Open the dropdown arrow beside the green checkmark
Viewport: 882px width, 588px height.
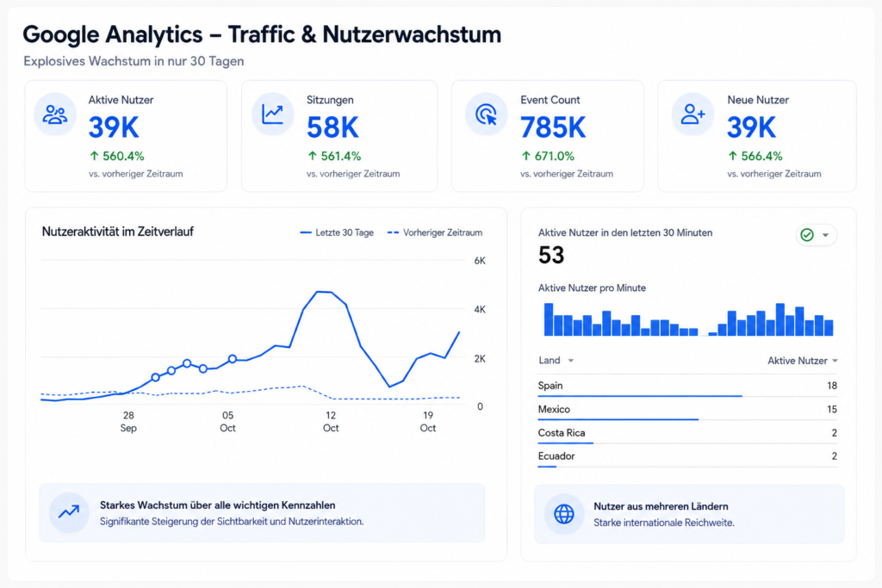[x=826, y=235]
